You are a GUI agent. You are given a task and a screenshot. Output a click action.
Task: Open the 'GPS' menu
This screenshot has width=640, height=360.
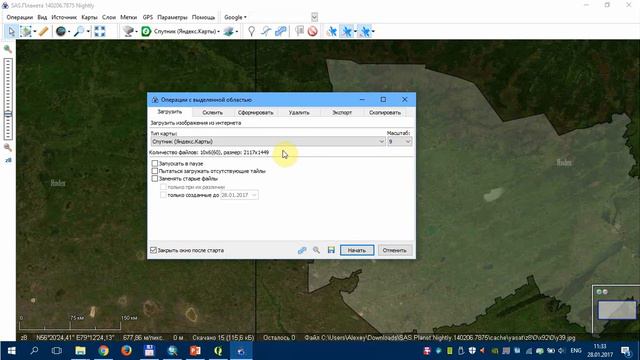(147, 17)
